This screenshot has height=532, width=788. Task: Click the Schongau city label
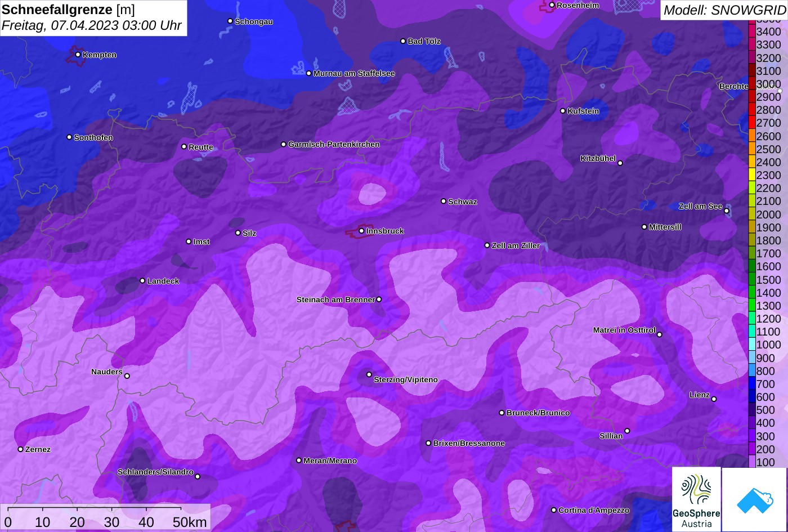tap(254, 21)
